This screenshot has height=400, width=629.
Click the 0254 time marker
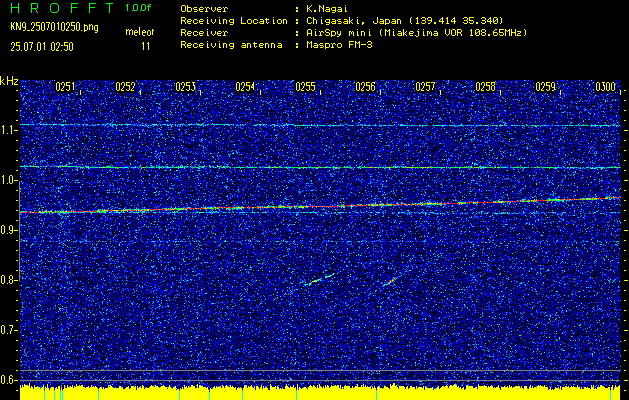pyautogui.click(x=245, y=87)
